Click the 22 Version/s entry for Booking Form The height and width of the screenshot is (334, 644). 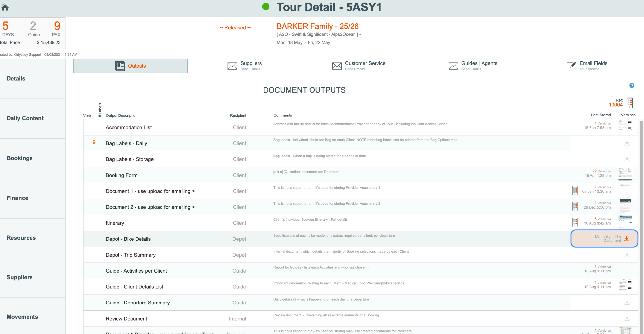(601, 171)
